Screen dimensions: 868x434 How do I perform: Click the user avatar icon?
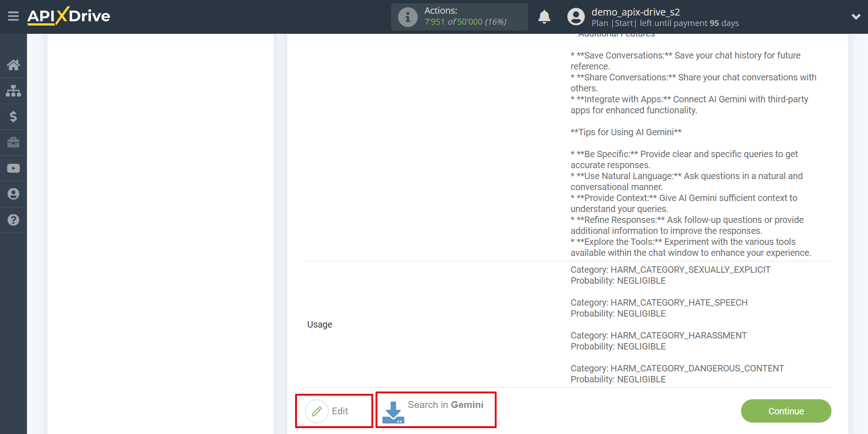576,17
